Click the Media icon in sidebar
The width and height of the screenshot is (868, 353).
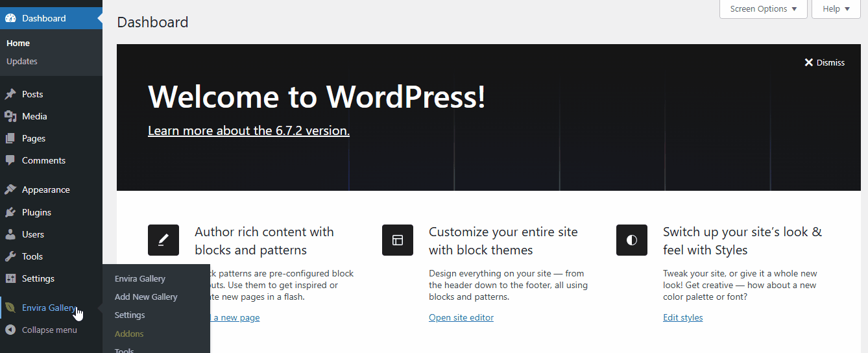(x=10, y=116)
